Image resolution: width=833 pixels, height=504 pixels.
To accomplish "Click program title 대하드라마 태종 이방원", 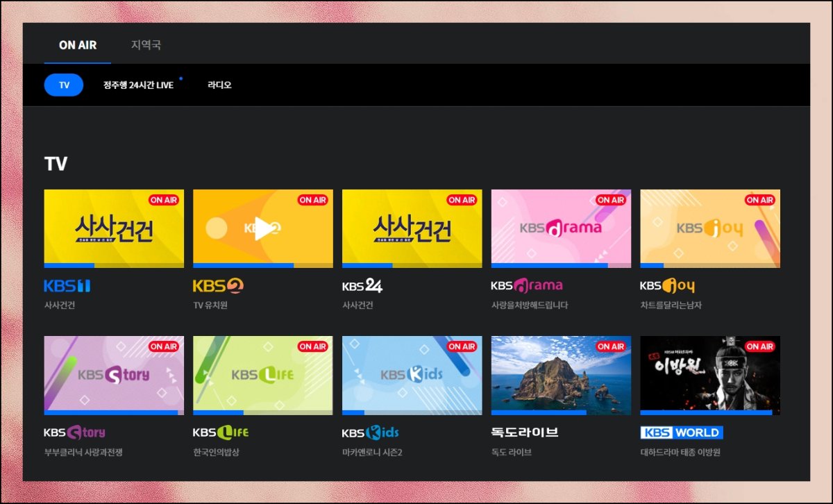I will tap(681, 452).
